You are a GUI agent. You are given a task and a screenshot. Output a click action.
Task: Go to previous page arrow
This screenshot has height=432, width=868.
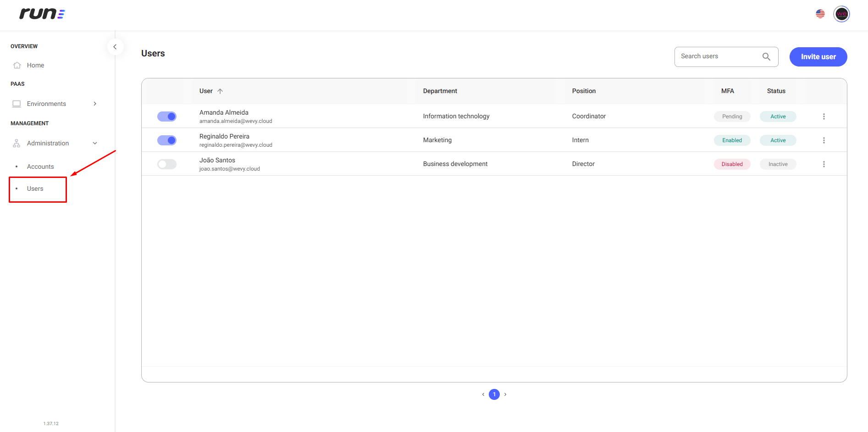pyautogui.click(x=483, y=394)
